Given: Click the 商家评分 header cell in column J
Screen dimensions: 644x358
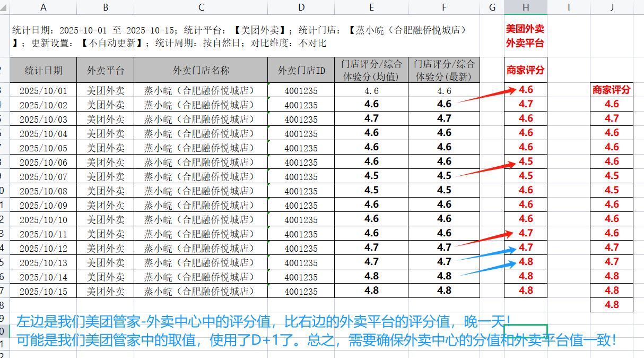Looking at the screenshot, I should pyautogui.click(x=611, y=90).
